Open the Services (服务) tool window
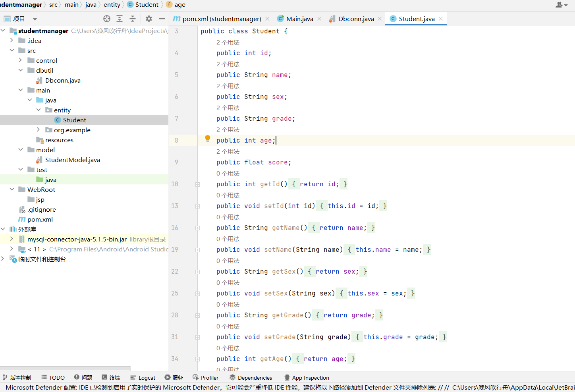This screenshot has width=575, height=392. [x=174, y=377]
